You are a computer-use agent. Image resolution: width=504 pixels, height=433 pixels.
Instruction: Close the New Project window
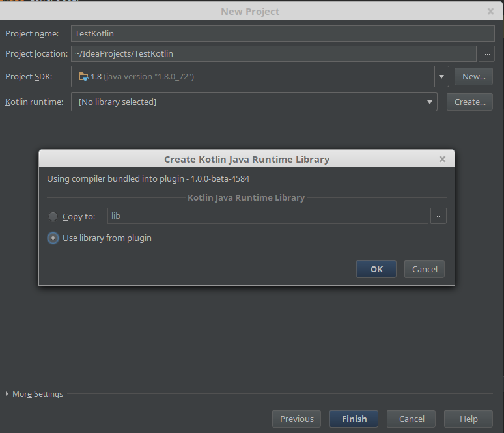click(490, 12)
